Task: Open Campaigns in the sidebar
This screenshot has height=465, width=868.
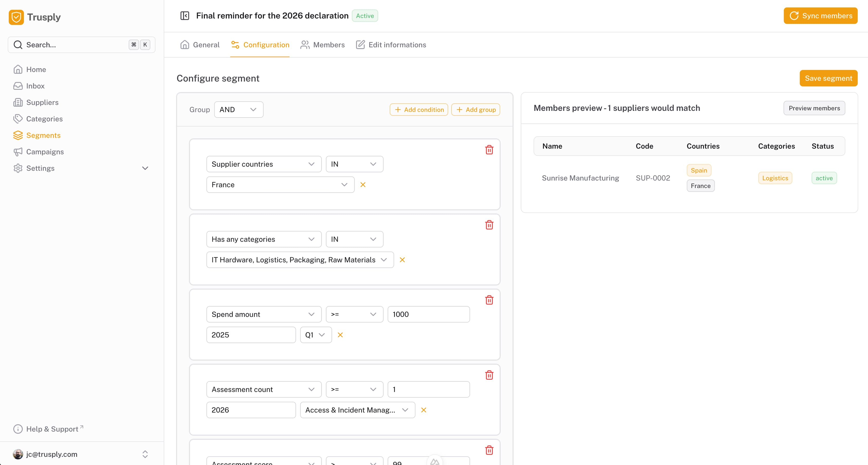Action: tap(45, 152)
